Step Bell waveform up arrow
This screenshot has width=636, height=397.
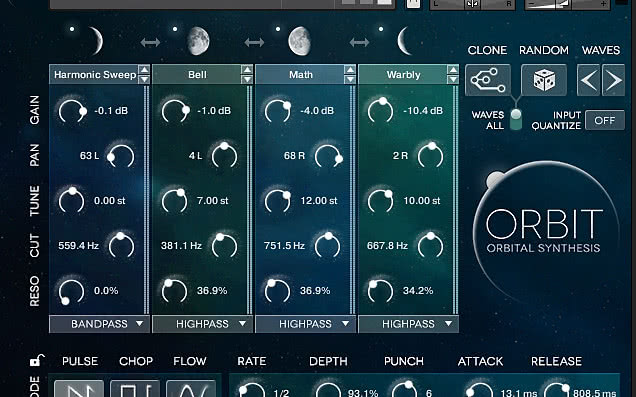click(x=247, y=70)
